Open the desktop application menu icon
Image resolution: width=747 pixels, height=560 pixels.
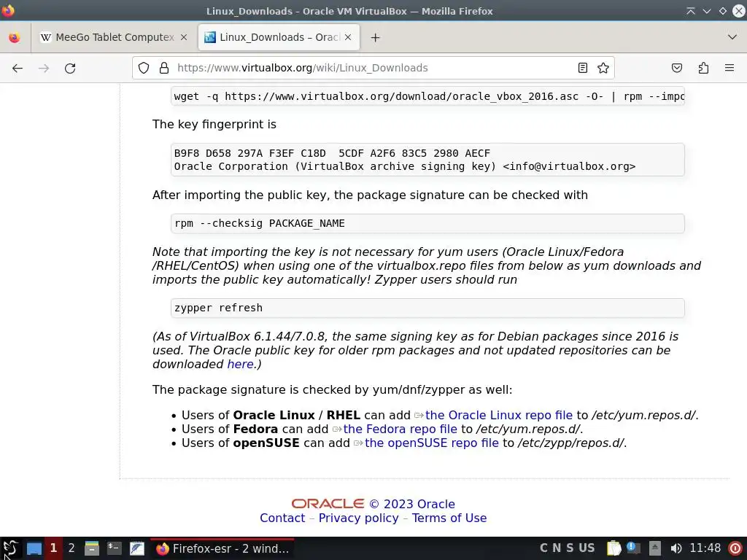pos(10,548)
